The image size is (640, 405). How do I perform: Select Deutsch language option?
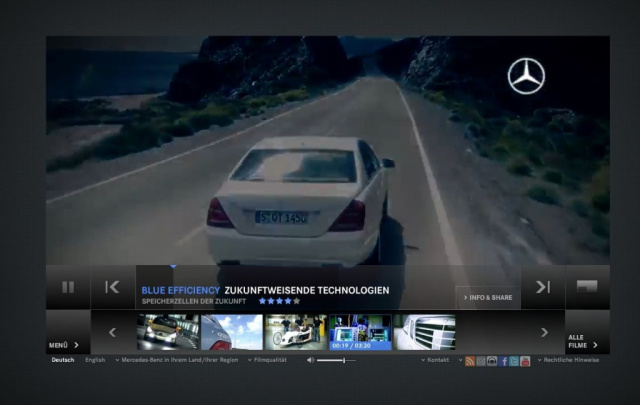(62, 360)
